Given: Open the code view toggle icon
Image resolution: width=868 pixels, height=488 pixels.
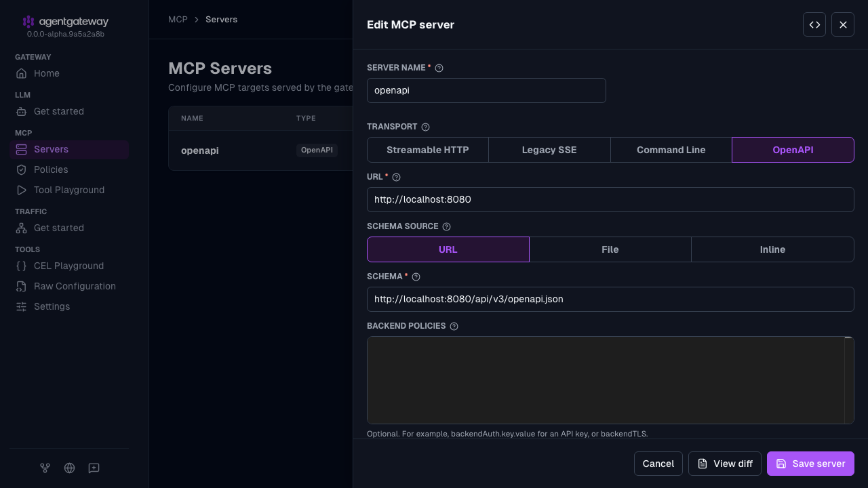Looking at the screenshot, I should (x=814, y=24).
